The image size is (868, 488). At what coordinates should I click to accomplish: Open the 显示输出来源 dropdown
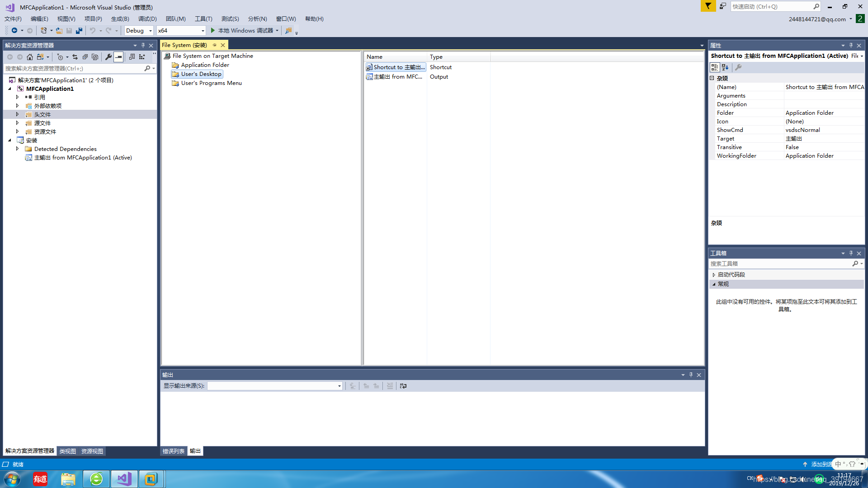[339, 386]
